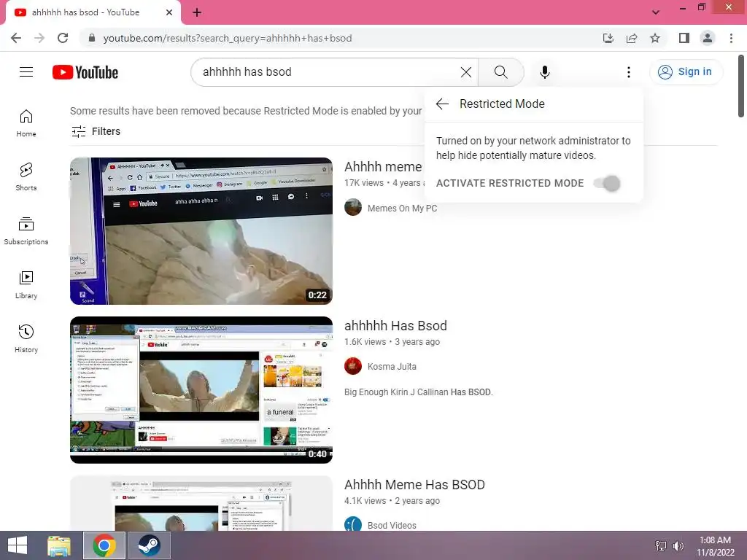Click the browser forward arrow

click(x=39, y=38)
